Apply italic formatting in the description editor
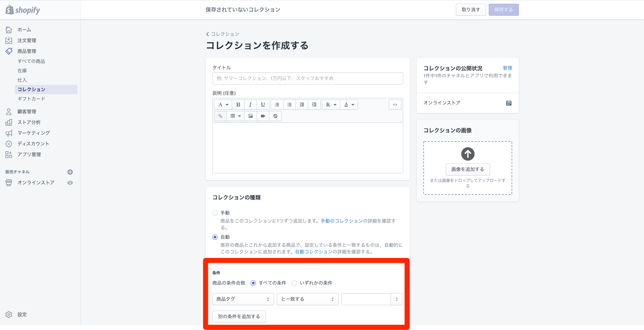Image resolution: width=644 pixels, height=330 pixels. click(x=250, y=104)
